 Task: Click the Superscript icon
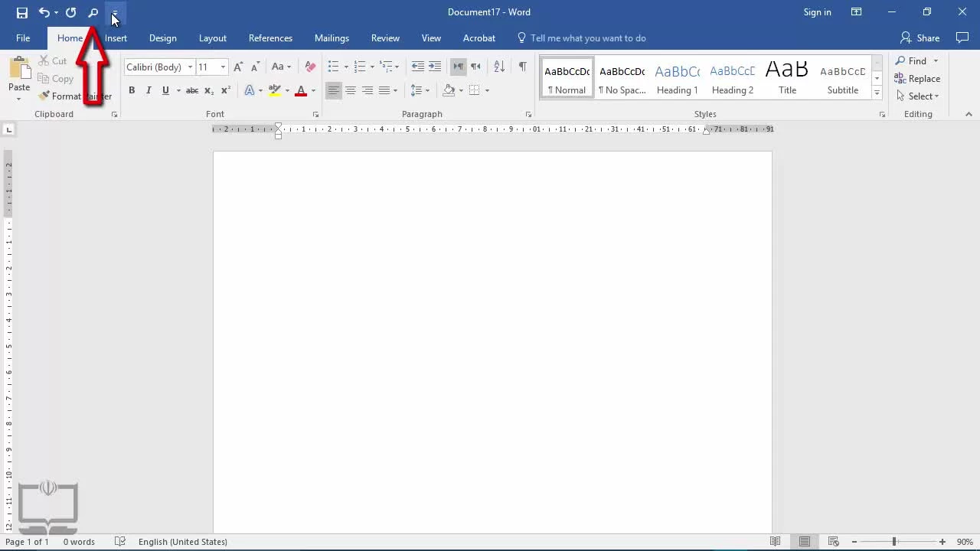click(226, 90)
